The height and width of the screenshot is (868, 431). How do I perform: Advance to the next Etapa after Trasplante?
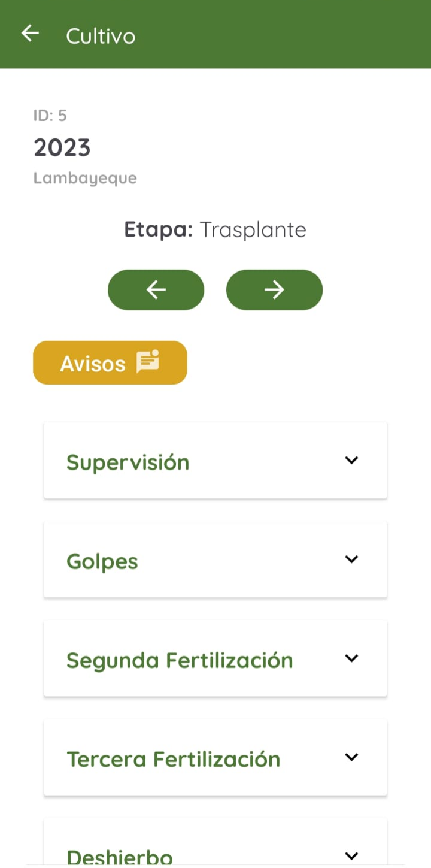[x=274, y=289]
